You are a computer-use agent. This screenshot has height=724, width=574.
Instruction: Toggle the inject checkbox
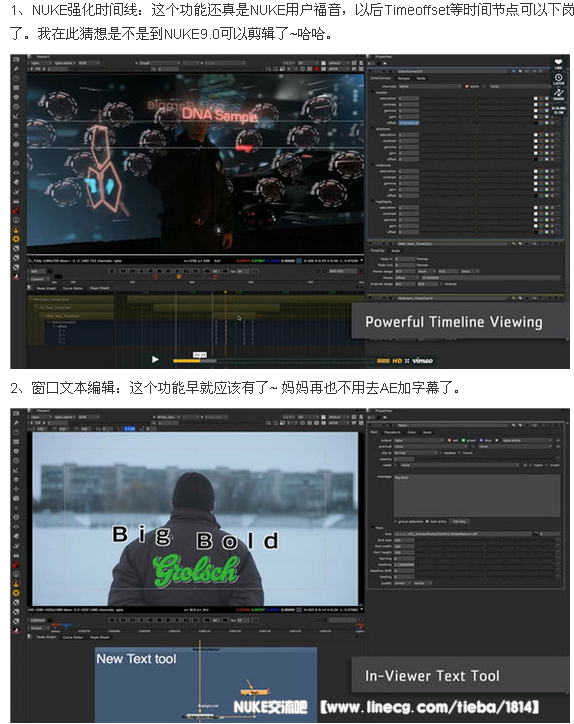[x=530, y=465]
